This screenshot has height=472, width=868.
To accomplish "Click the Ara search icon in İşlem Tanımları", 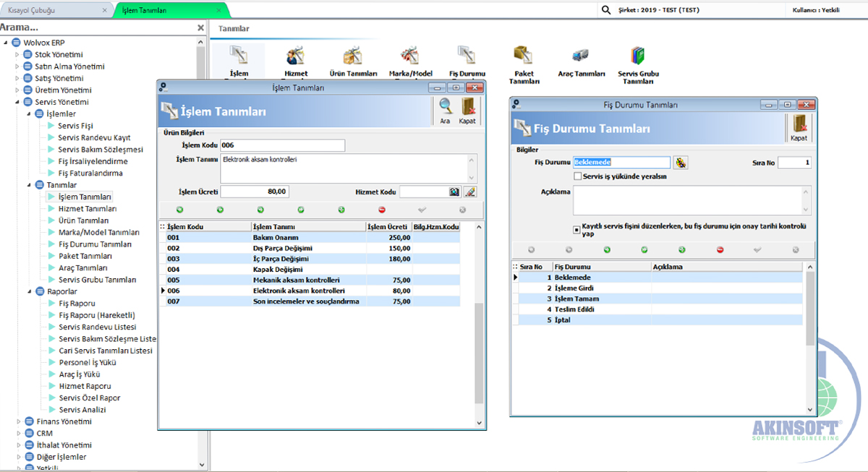I will (x=445, y=108).
